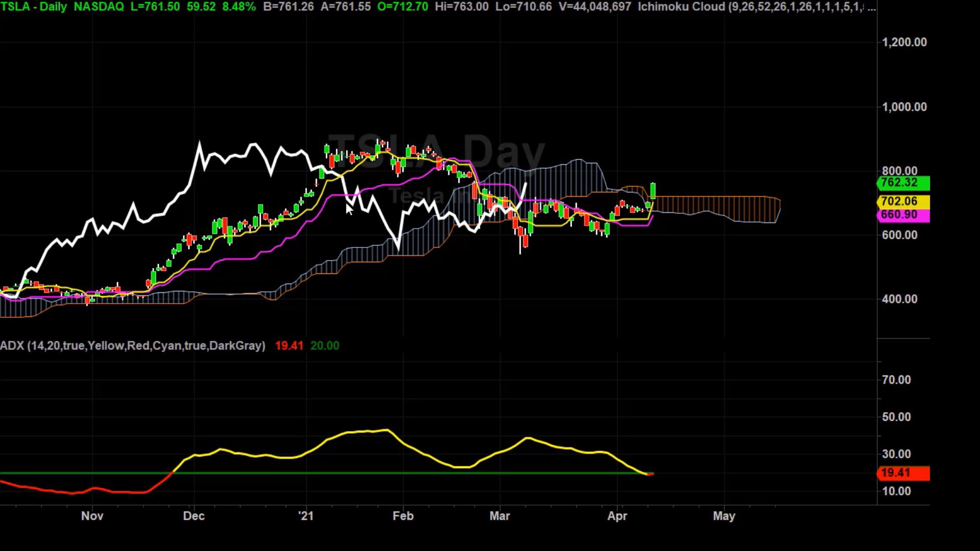
Task: Click the V=44,048,697 volume value
Action: pyautogui.click(x=595, y=7)
